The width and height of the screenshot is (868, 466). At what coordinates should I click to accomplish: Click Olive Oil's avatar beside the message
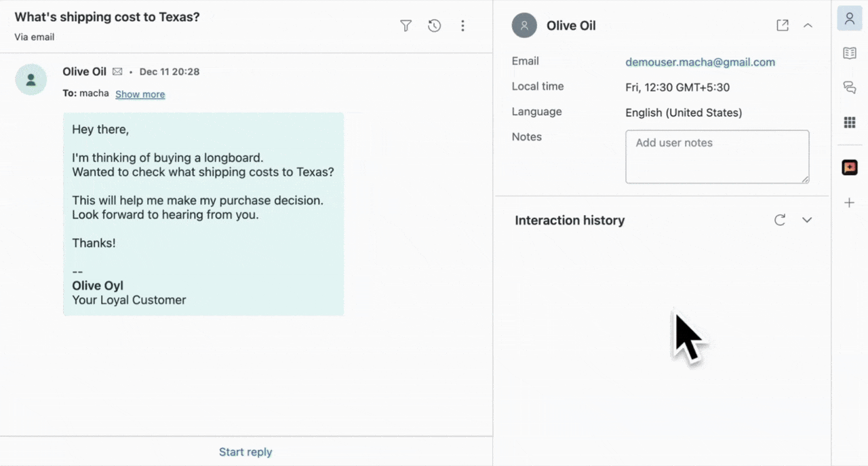pyautogui.click(x=31, y=80)
